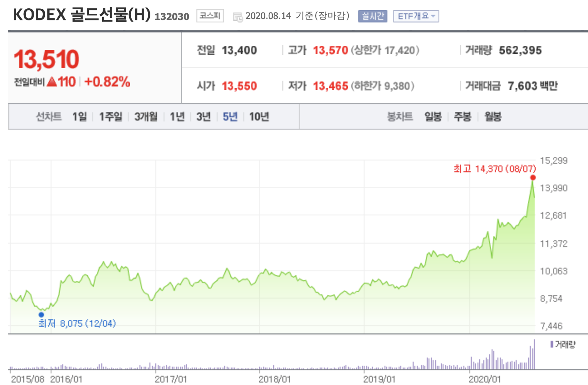Click the current price 13,510
The width and height of the screenshot is (588, 385).
point(46,59)
